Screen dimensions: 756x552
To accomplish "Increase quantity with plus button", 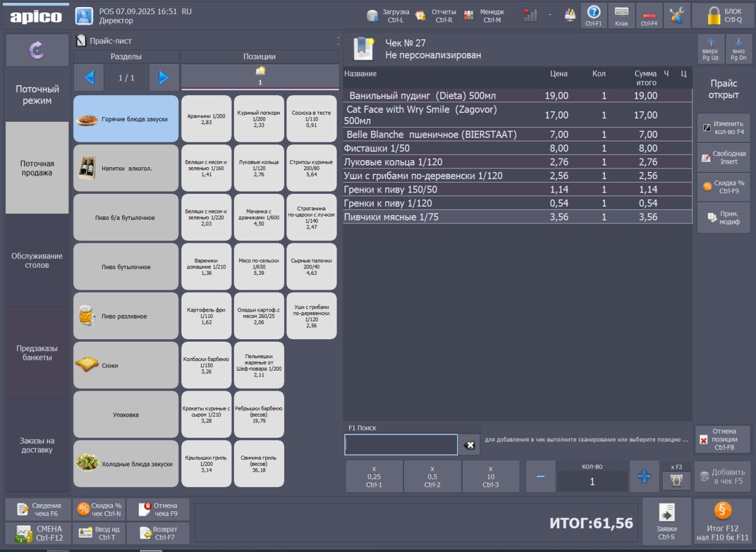I will click(x=644, y=476).
